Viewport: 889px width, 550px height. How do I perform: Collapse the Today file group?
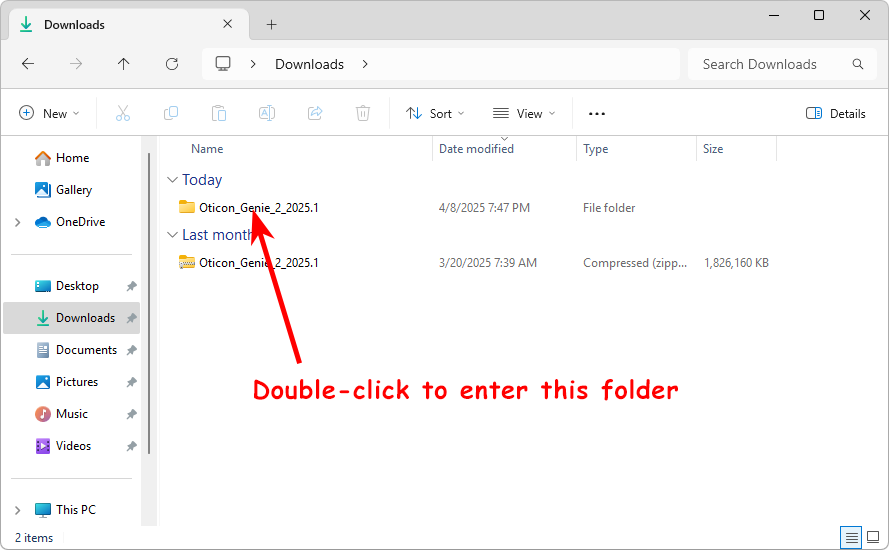pyautogui.click(x=171, y=180)
